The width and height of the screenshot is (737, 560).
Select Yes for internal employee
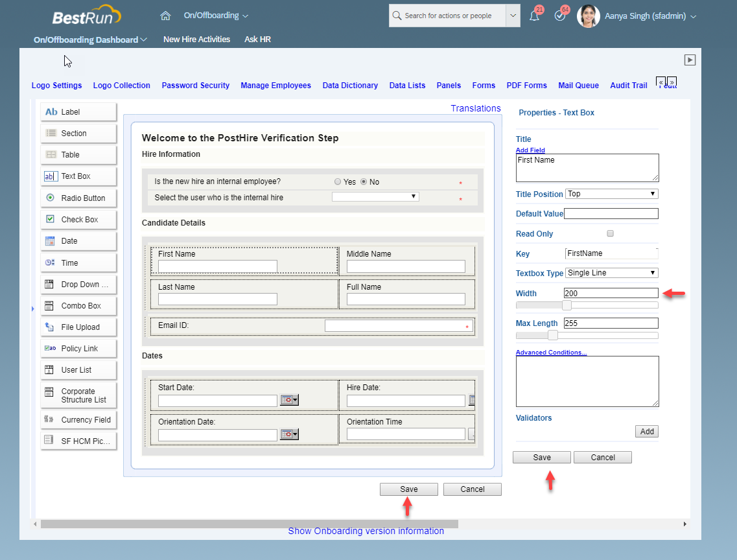[338, 182]
